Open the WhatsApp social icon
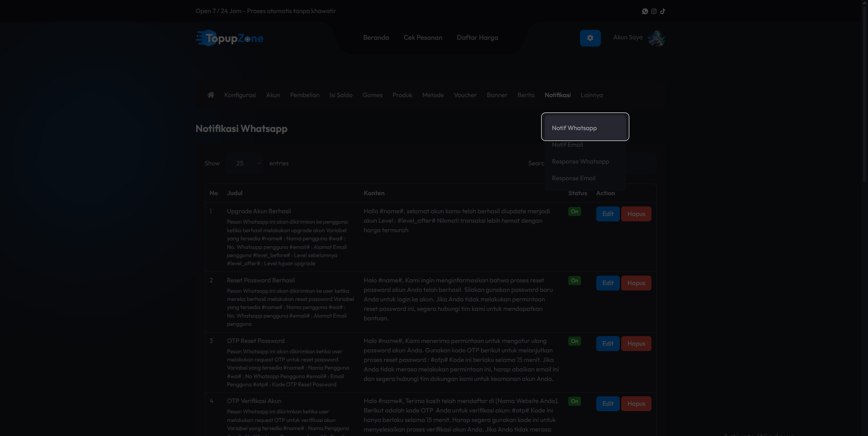Screen dimensions: 868x436 (645, 11)
